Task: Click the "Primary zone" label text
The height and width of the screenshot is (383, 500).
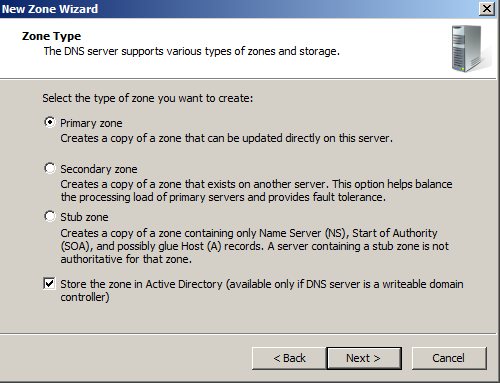Action: pyautogui.click(x=91, y=123)
